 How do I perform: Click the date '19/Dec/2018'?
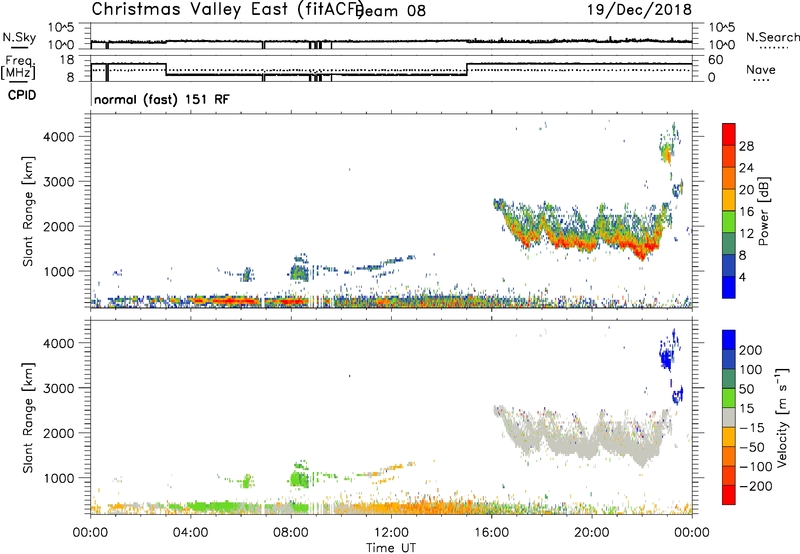(639, 9)
